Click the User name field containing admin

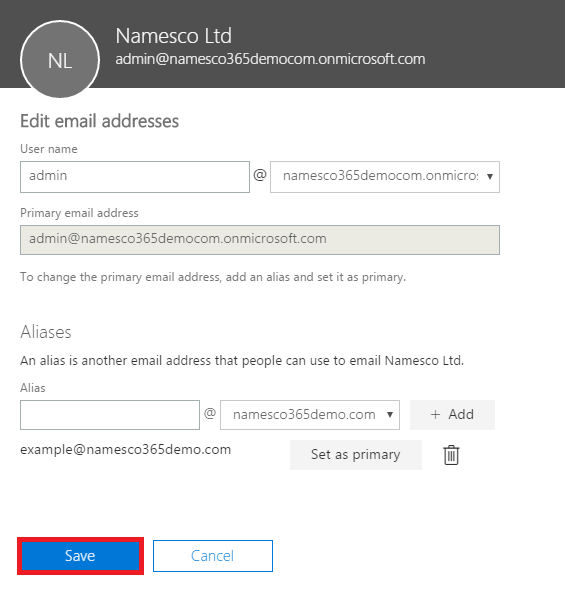click(135, 177)
